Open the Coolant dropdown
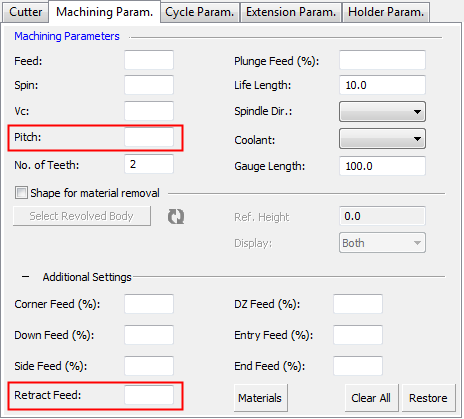 [x=382, y=139]
